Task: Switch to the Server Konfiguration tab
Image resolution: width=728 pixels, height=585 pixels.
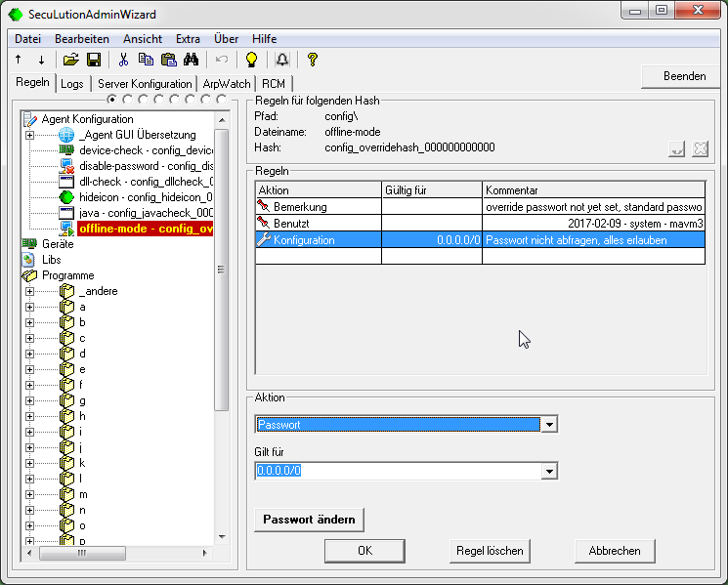Action: [x=145, y=84]
